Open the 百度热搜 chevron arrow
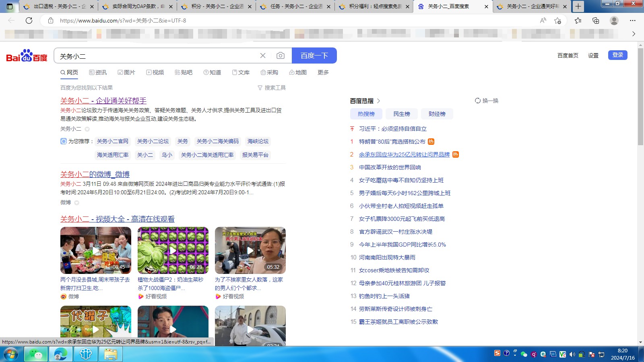Viewport: 644px width, 362px height. point(379,101)
